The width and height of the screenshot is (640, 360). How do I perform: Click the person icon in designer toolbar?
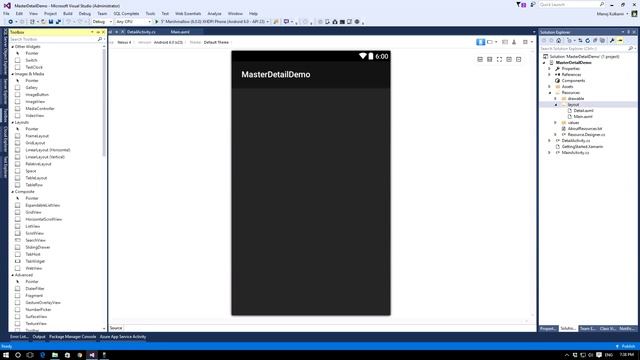(514, 42)
